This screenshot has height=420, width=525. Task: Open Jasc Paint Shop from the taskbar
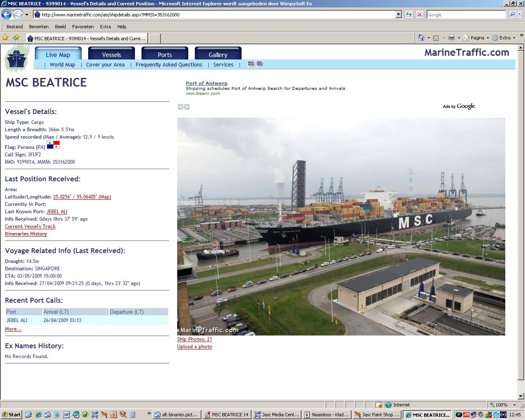377,415
